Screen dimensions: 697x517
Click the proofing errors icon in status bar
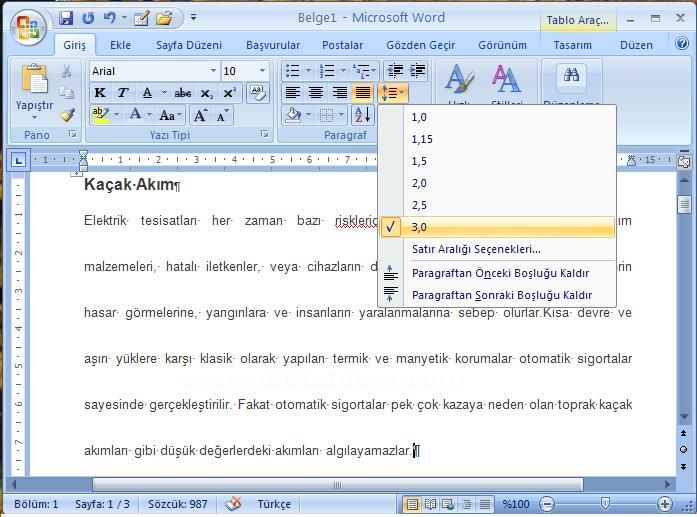point(233,504)
